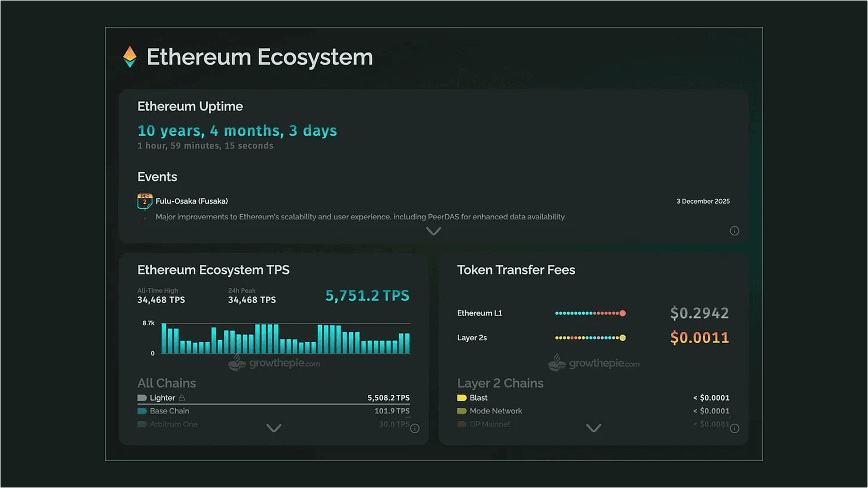This screenshot has width=868, height=488.
Task: Select the OP Mainnet row
Action: point(593,424)
